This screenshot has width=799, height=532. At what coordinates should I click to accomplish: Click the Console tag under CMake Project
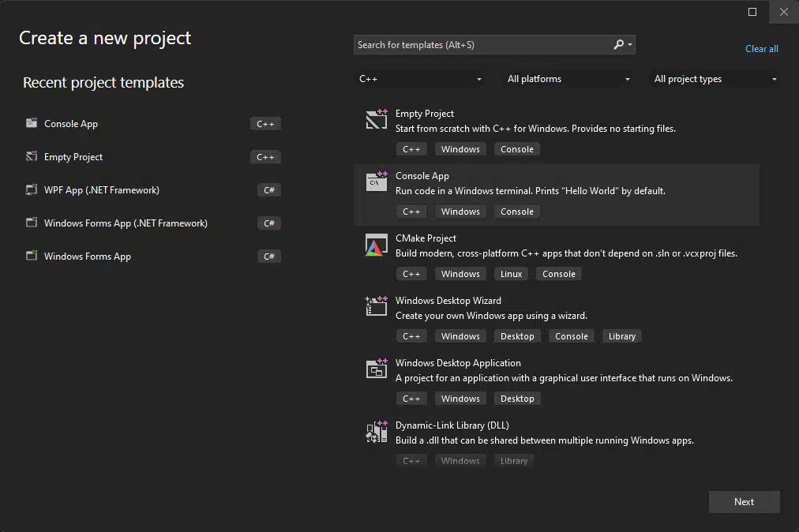click(x=558, y=274)
